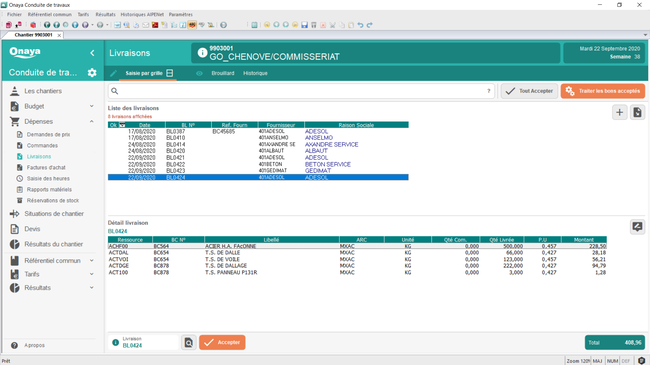Screen dimensions: 650x365
Task: Click the search help question mark
Action: click(x=488, y=91)
